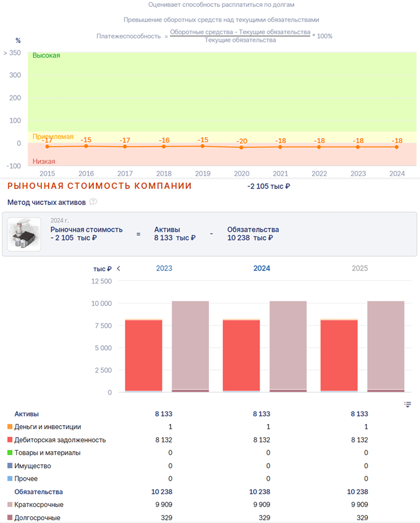Click the 2024 receivables red bar

241,355
